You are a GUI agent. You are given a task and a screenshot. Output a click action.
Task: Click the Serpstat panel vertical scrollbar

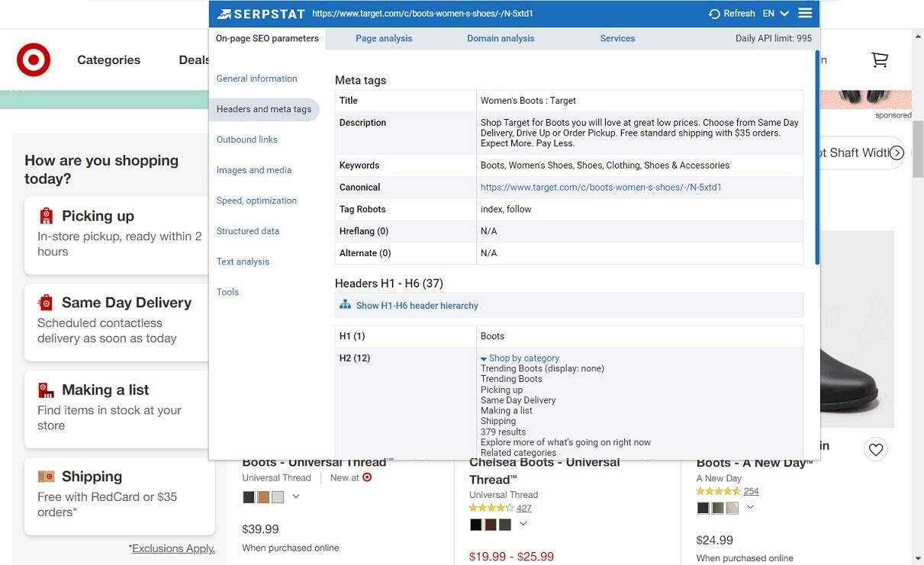coord(817,158)
